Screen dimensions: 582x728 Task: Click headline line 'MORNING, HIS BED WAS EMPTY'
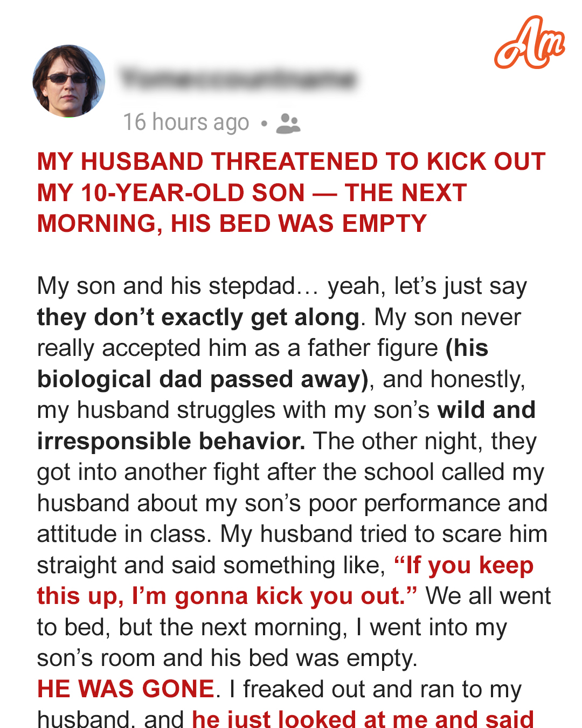[x=232, y=224]
